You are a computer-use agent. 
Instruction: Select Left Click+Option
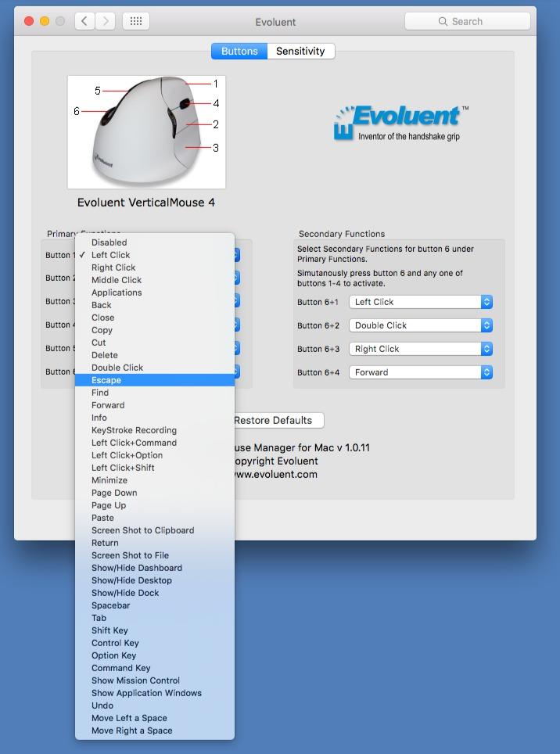pyautogui.click(x=155, y=455)
